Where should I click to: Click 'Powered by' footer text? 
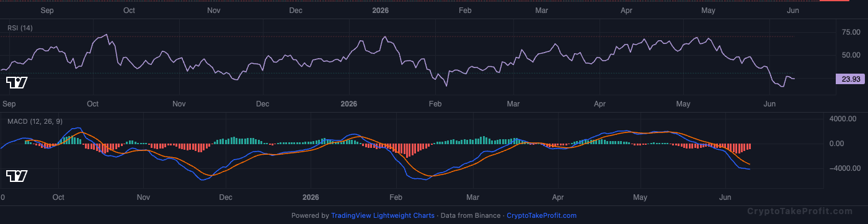tap(310, 215)
